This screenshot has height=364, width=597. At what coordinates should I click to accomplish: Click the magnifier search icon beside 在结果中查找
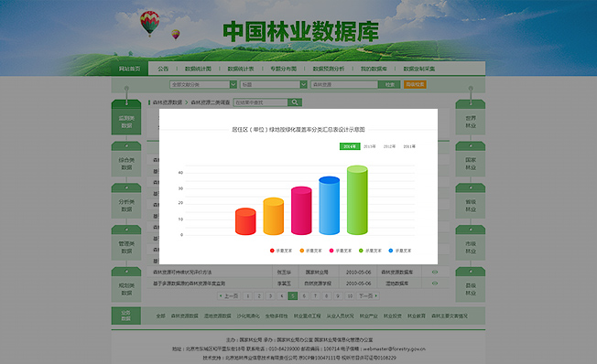295,102
